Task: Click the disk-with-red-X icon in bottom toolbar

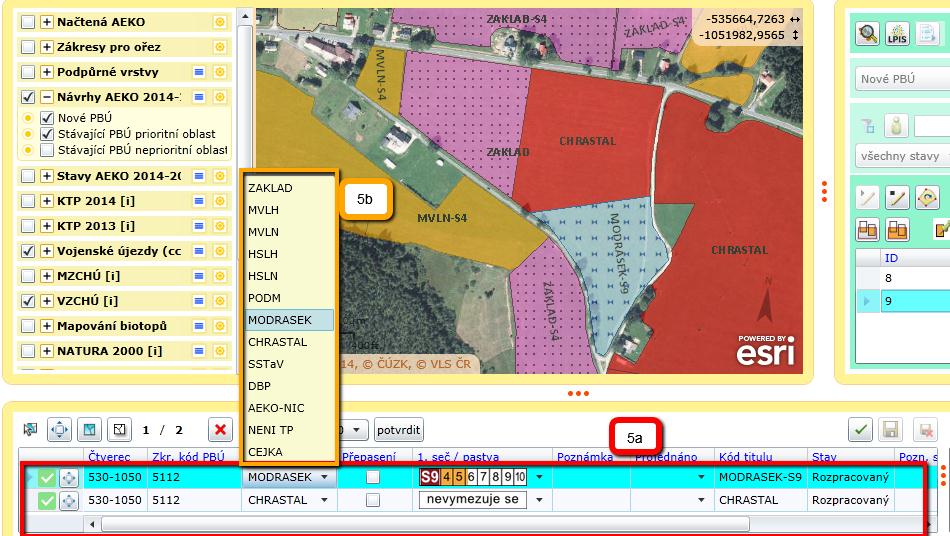Action: coord(926,430)
